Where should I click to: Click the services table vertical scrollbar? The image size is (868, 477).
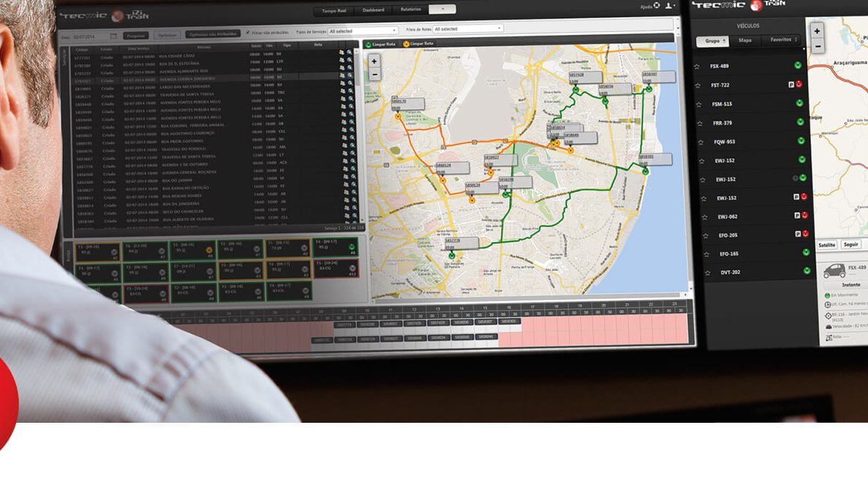[x=358, y=135]
